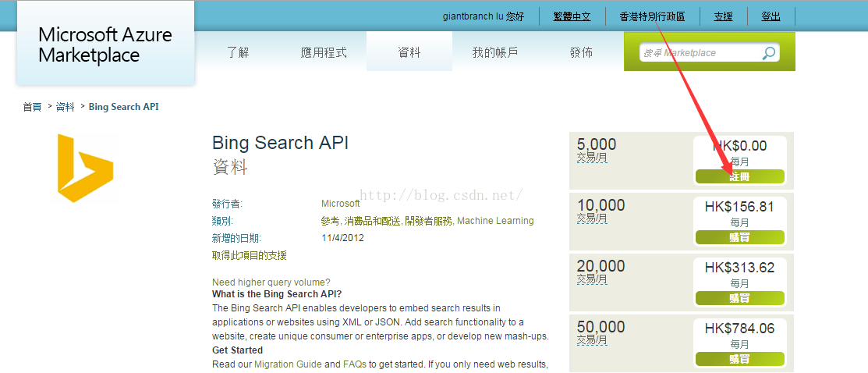Click Bing Search API breadcrumb
The height and width of the screenshot is (373, 868).
(123, 107)
